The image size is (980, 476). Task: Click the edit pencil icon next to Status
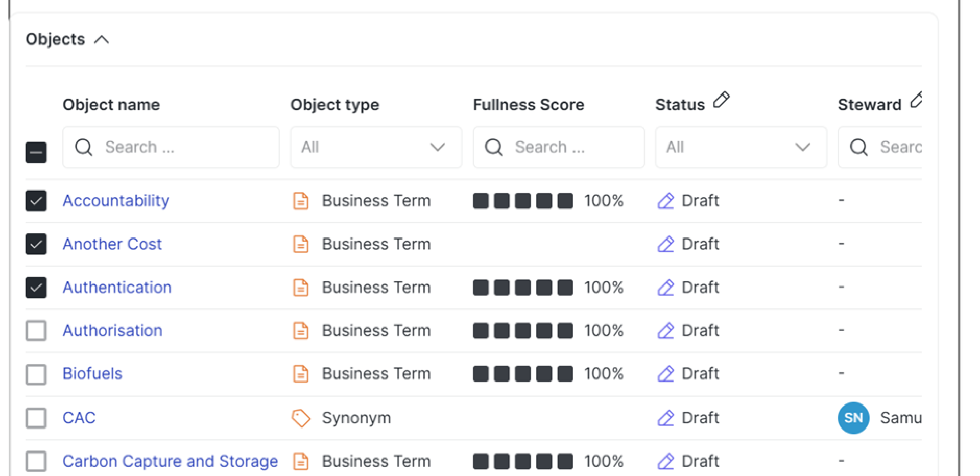721,100
